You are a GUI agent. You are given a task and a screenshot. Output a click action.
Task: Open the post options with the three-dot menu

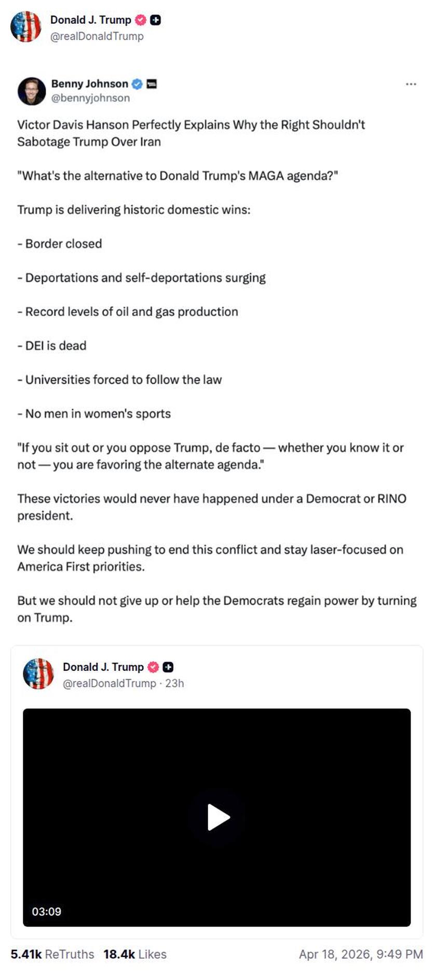[x=410, y=83]
